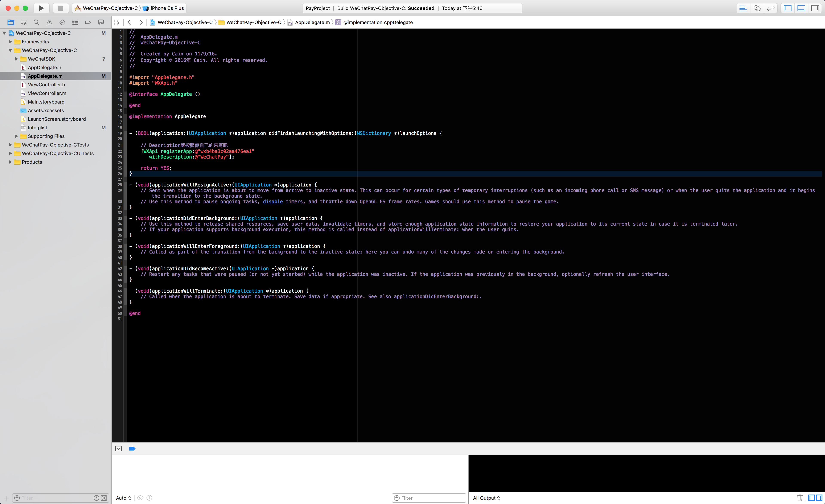Open the Issue navigator warning icon
The width and height of the screenshot is (825, 504).
(49, 22)
